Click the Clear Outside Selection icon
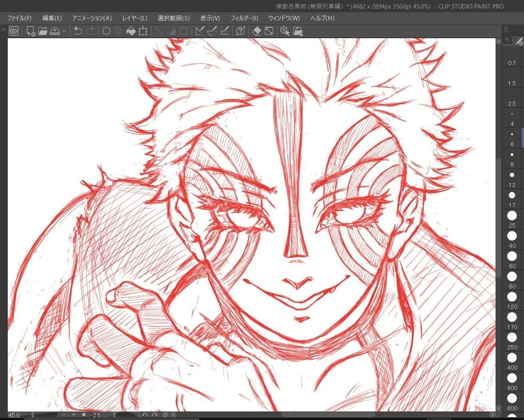The width and height of the screenshot is (524, 420). [x=119, y=31]
